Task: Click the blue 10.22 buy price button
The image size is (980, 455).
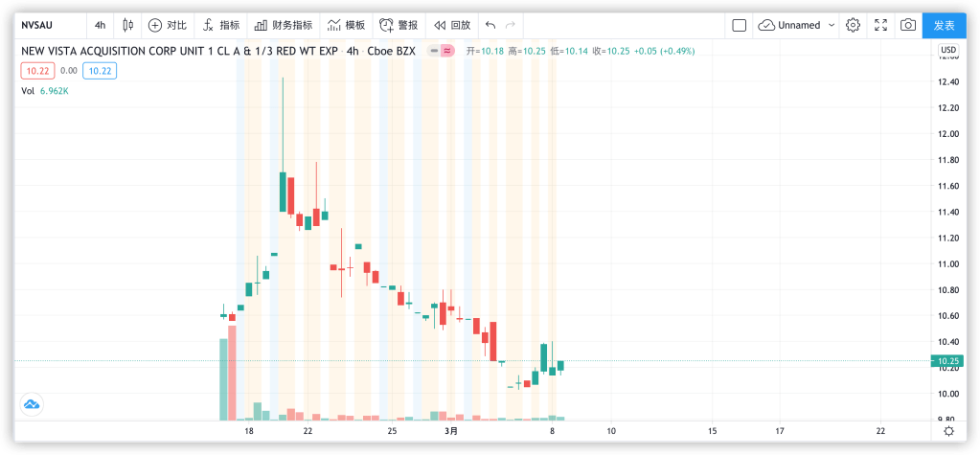Action: (99, 70)
